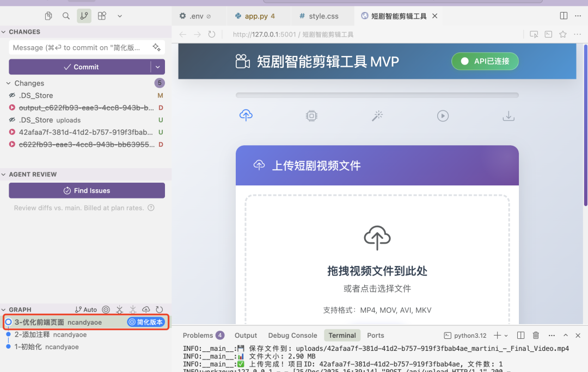588x372 pixels.
Task: Generate commit message with sparkle icon
Action: [x=157, y=47]
